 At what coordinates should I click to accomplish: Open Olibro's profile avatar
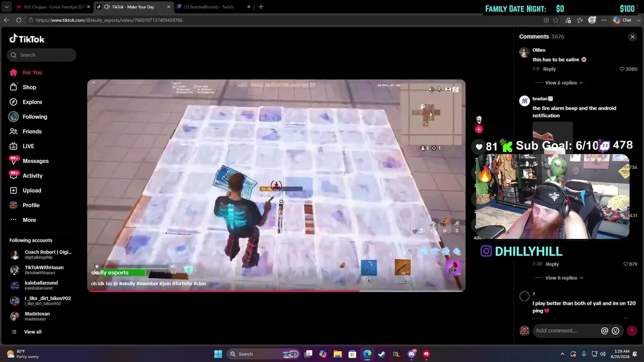pyautogui.click(x=524, y=52)
